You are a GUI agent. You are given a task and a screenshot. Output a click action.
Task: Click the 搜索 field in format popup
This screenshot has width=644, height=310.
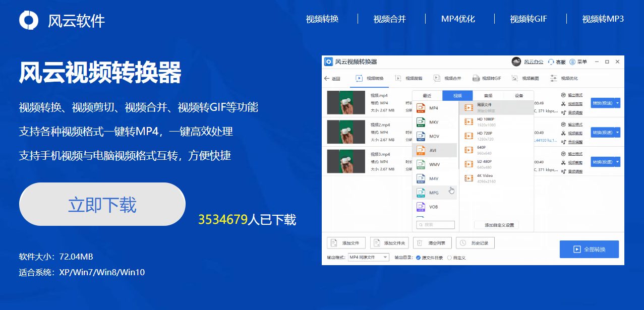point(435,225)
